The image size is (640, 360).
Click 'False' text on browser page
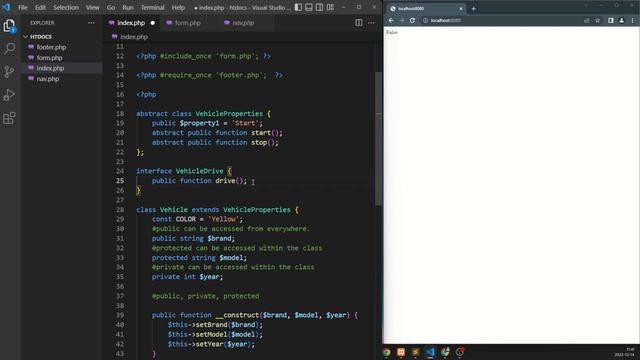coord(392,32)
